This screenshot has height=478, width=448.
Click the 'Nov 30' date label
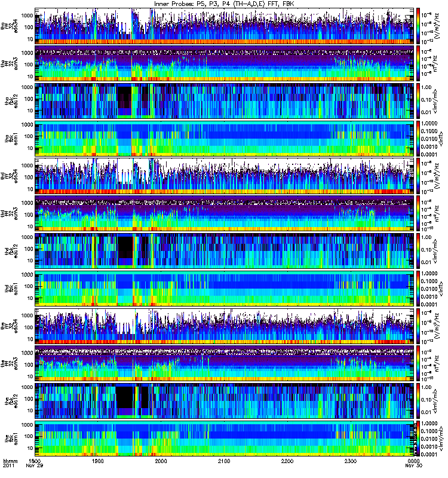click(x=413, y=465)
